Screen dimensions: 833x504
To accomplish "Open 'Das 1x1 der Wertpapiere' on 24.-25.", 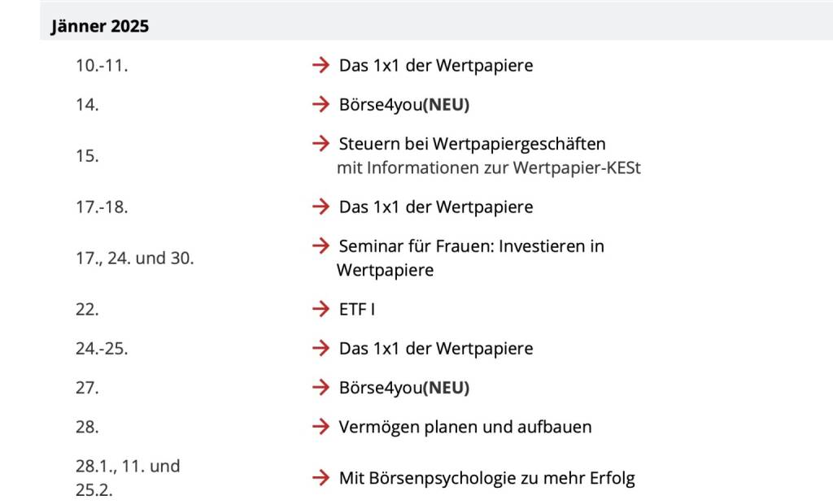I will (436, 349).
